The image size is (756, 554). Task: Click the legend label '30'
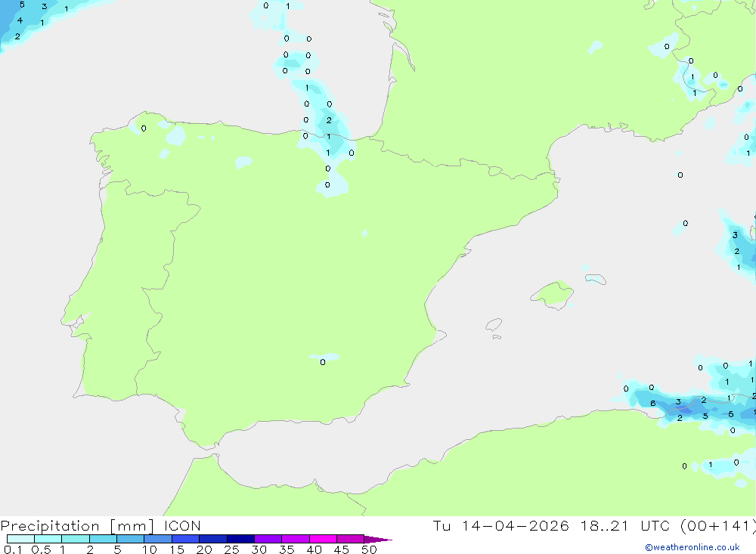coord(259,549)
